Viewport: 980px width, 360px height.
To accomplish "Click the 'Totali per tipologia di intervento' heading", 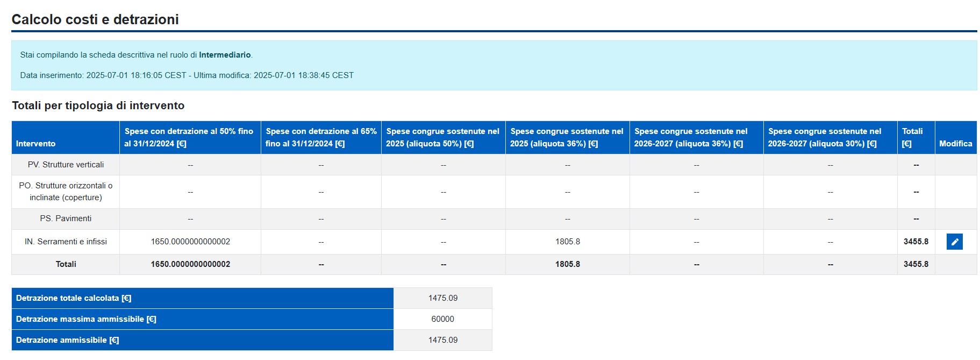I will coord(98,105).
